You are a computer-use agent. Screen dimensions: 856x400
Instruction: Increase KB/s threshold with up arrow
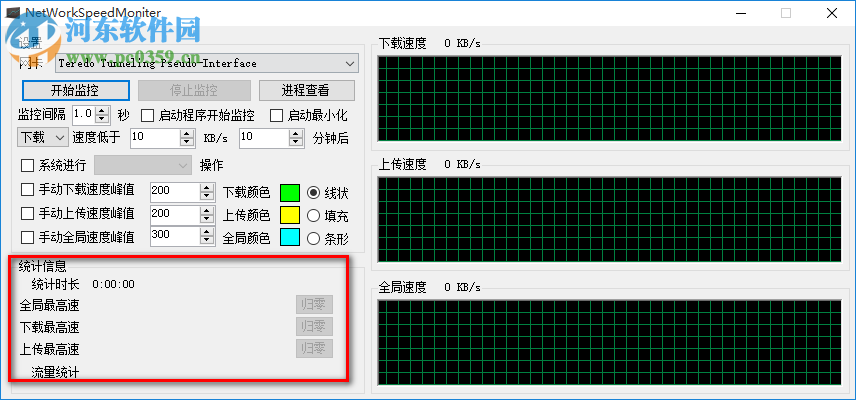click(x=187, y=133)
